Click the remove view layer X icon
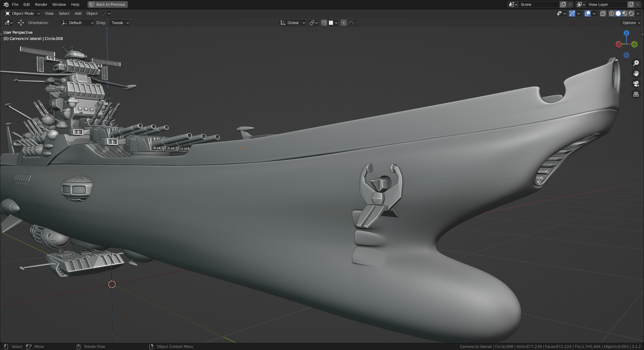Image resolution: width=644 pixels, height=350 pixels. (x=638, y=4)
